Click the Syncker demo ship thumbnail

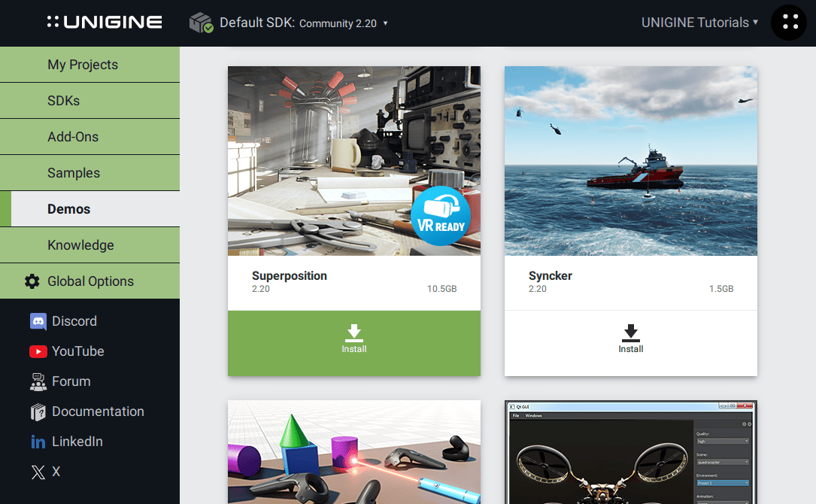630,160
